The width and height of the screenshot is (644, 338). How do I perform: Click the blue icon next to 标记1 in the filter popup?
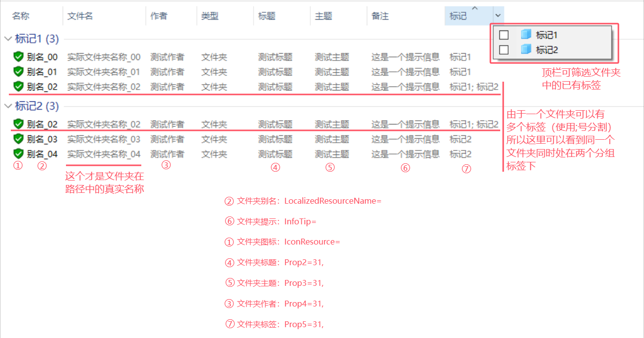coord(526,35)
